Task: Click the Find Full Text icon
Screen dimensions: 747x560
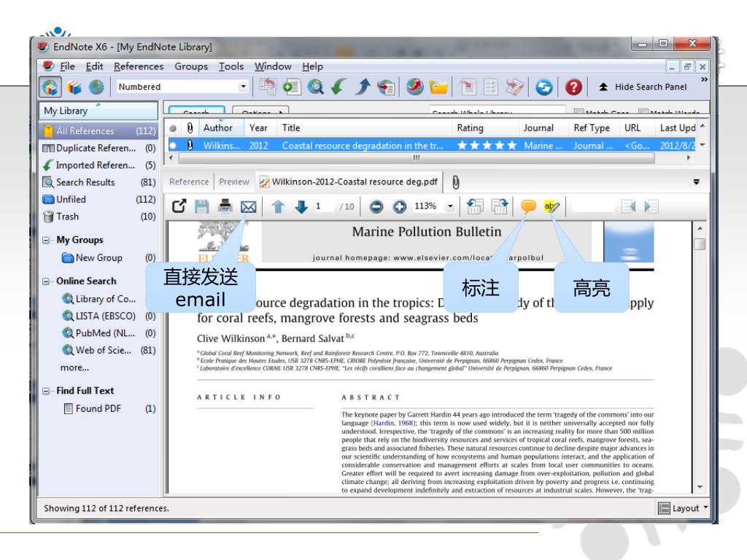Action: pos(386,87)
